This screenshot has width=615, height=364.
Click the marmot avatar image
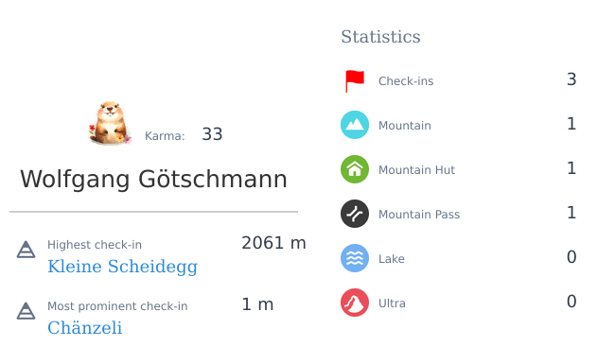coord(110,123)
